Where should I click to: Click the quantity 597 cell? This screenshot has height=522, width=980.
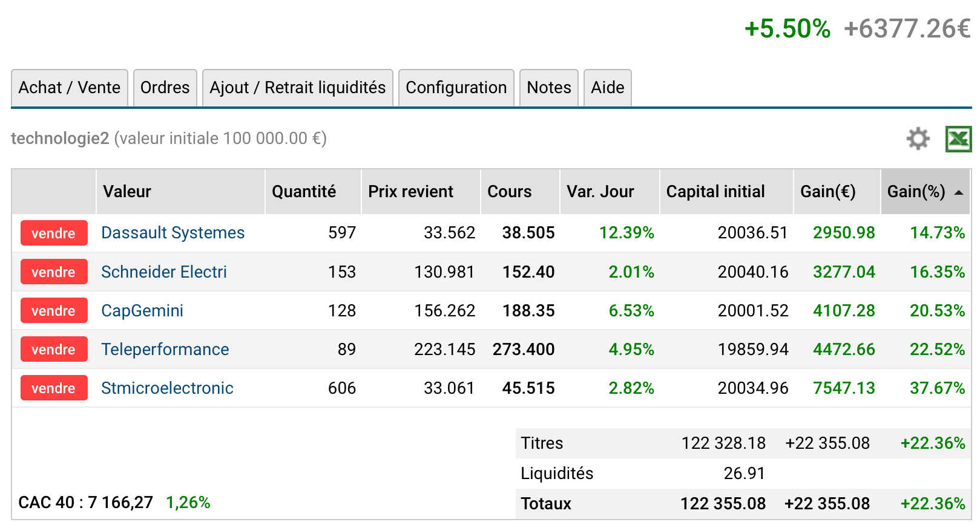pos(342,233)
